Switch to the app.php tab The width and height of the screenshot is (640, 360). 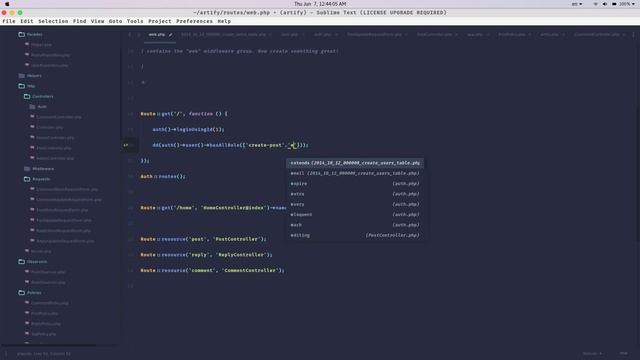475,35
